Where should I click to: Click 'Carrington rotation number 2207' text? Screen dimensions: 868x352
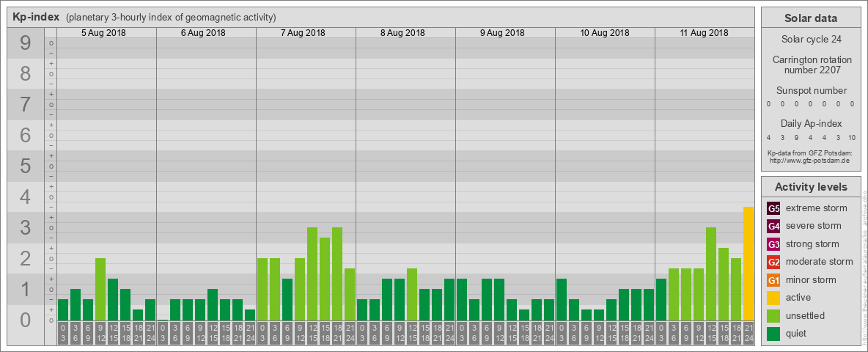tap(811, 65)
